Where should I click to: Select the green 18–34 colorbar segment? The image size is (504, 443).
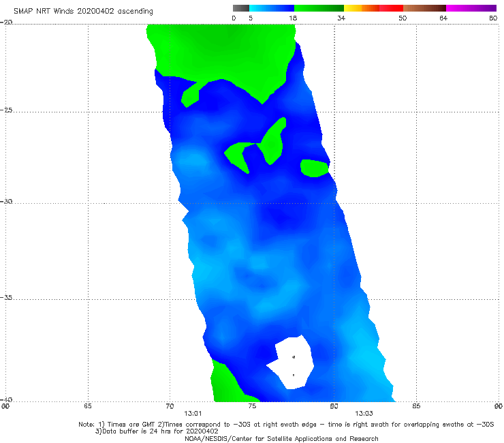point(319,8)
